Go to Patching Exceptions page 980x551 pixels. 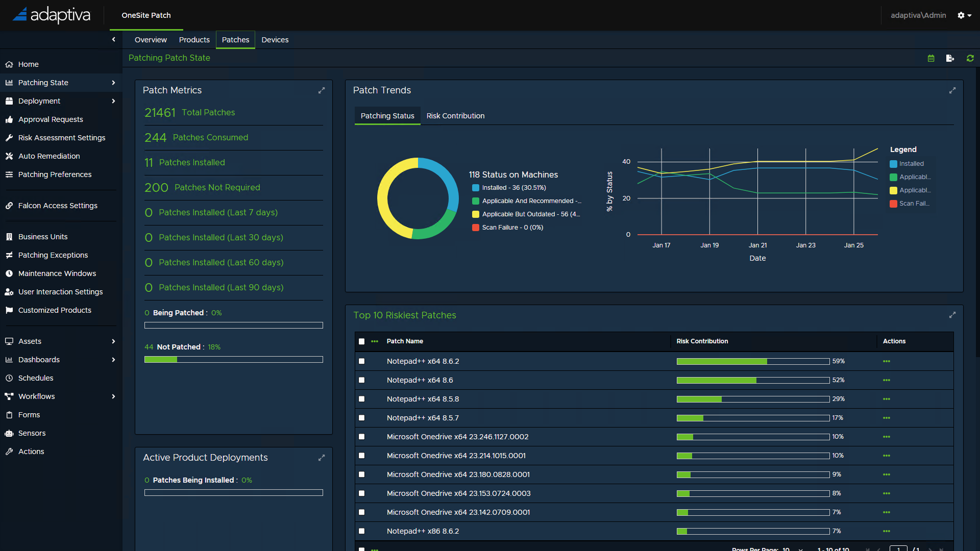click(x=53, y=255)
